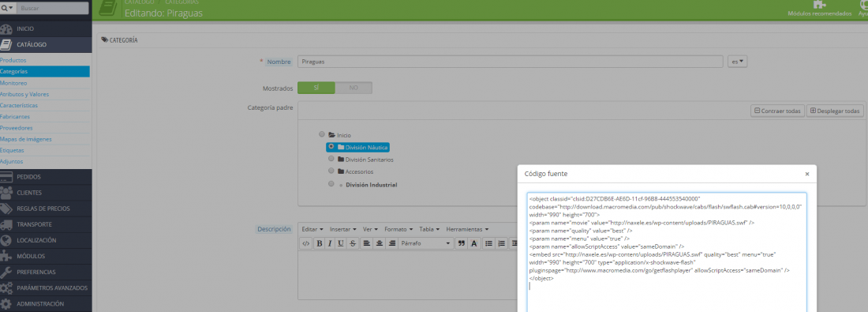Center align text in description editor
Viewport: 868px width, 312px height.
[380, 243]
